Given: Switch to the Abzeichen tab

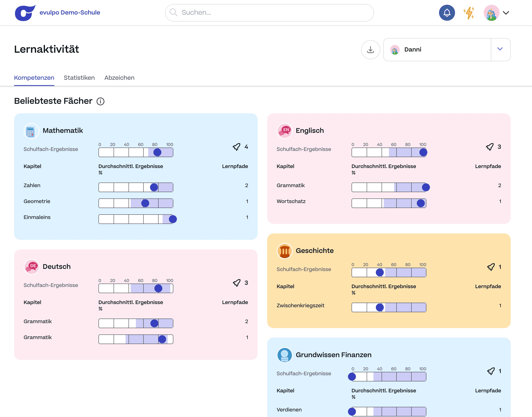Looking at the screenshot, I should (x=119, y=78).
